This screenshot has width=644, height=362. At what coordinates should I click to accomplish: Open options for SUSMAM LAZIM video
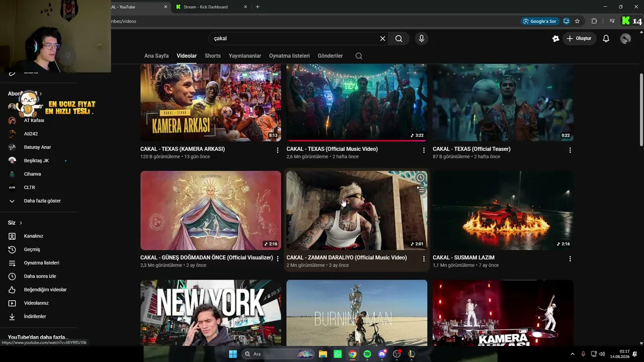(570, 259)
